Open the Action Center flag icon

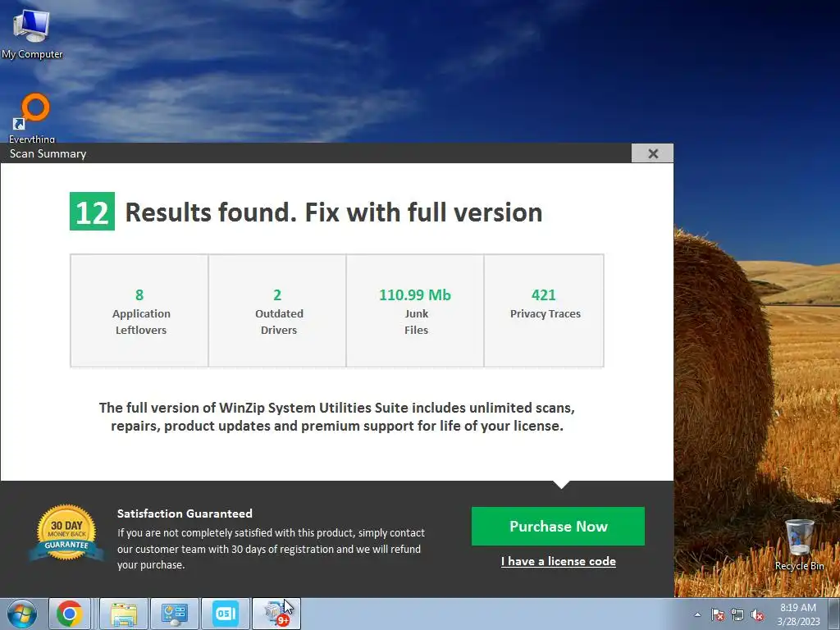pos(718,614)
